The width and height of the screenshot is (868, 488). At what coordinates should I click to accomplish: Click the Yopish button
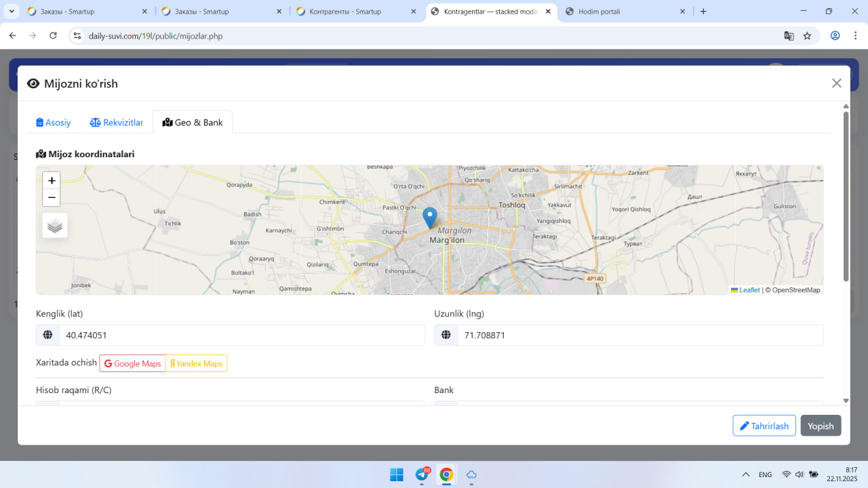click(821, 426)
